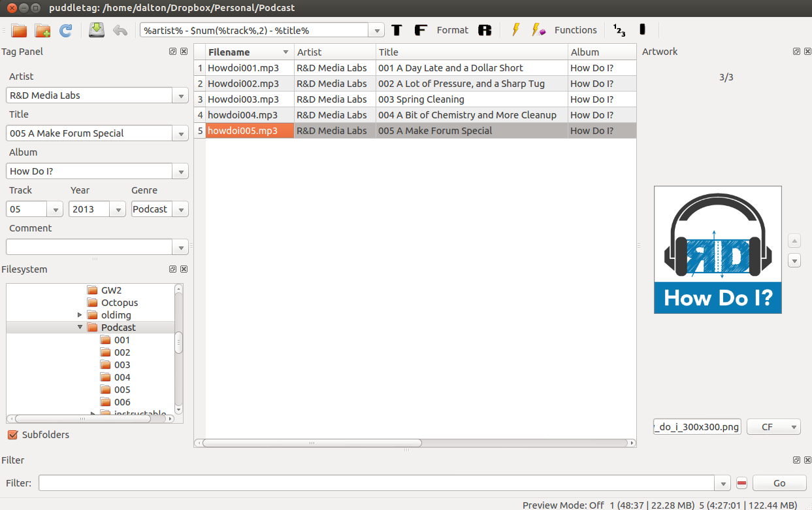Click the autonumbering 123 icon
The image size is (812, 510).
[619, 30]
